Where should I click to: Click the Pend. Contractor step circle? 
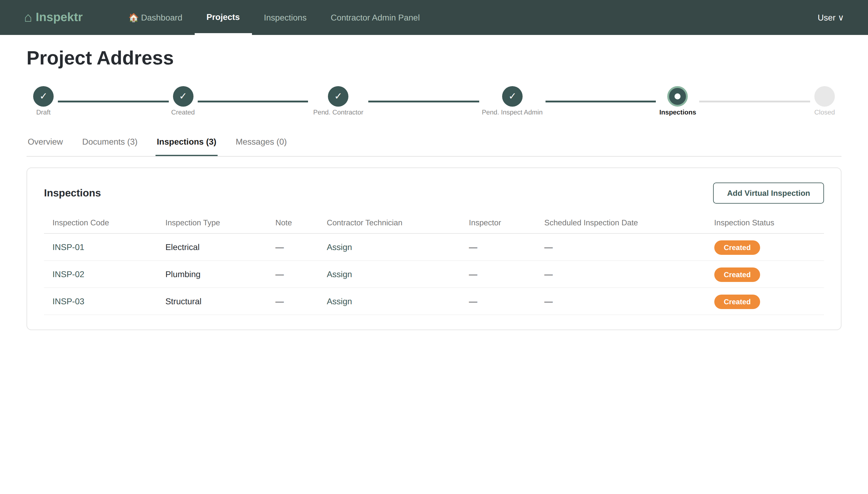tap(338, 96)
